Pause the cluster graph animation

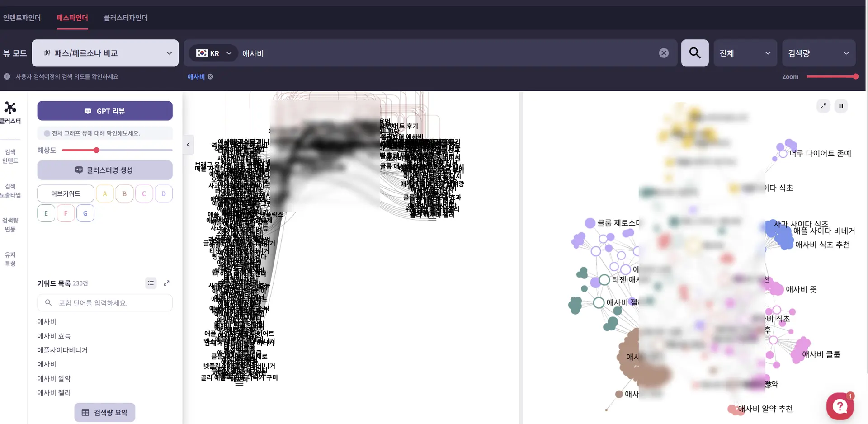(841, 106)
